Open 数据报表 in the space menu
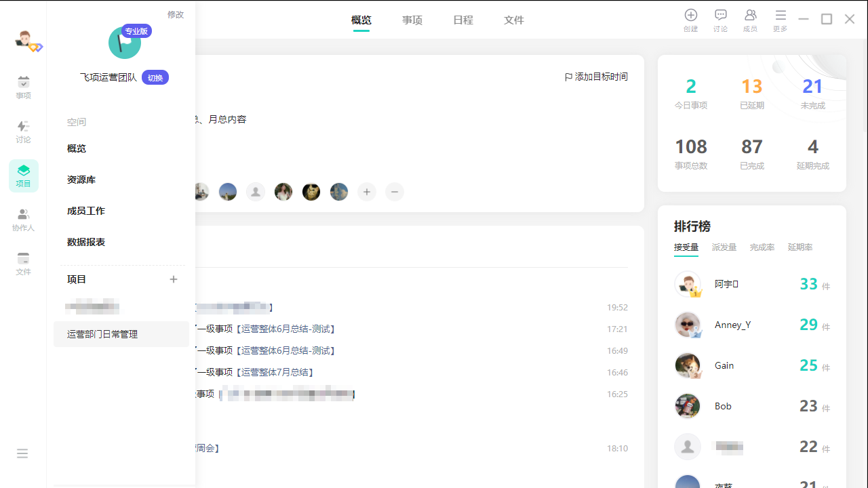868x488 pixels. click(x=86, y=242)
